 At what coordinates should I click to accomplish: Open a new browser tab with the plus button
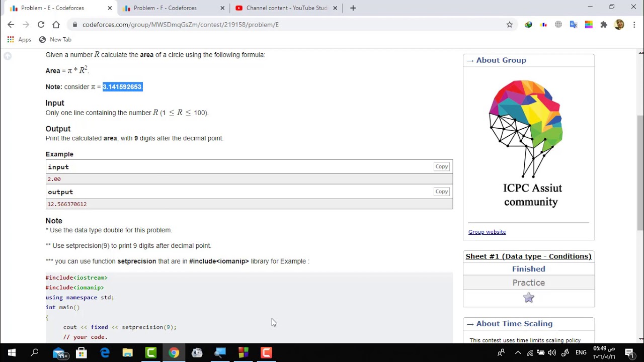353,8
